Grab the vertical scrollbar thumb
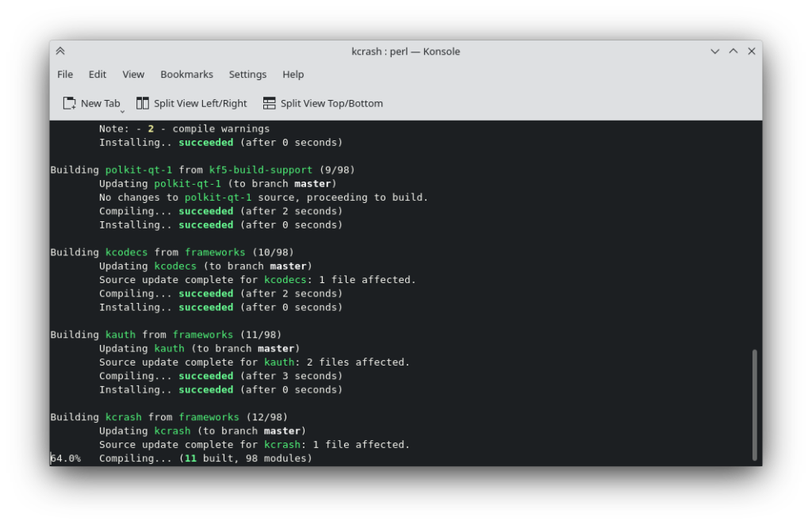Screen dimensions: 812x525 pyautogui.click(x=753, y=404)
